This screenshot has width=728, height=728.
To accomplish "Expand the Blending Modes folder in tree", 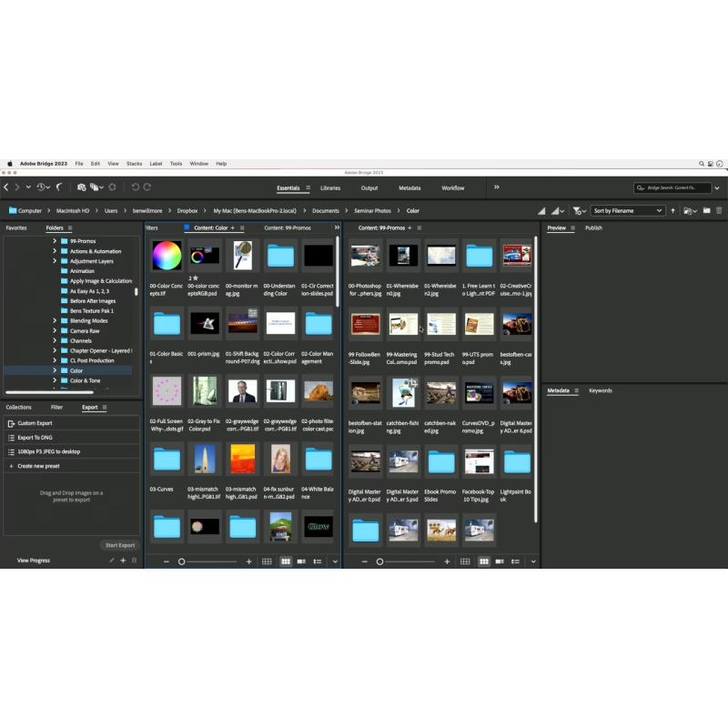I will (x=55, y=320).
